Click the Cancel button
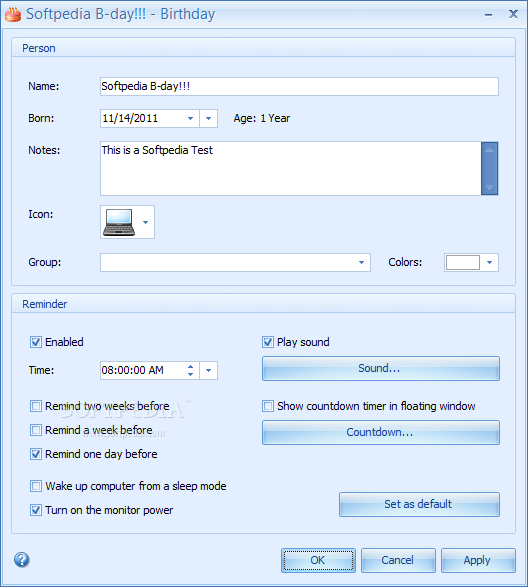Image resolution: width=528 pixels, height=587 pixels. [398, 560]
